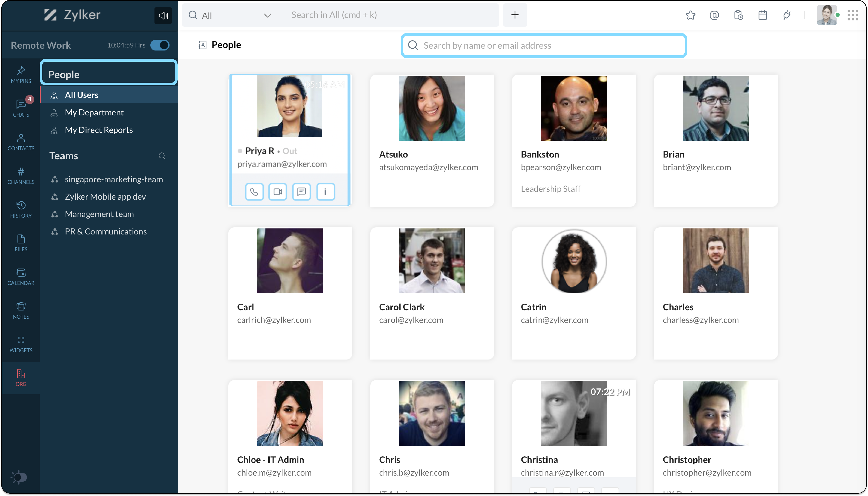Click the plus create button
868x496 pixels.
(515, 15)
